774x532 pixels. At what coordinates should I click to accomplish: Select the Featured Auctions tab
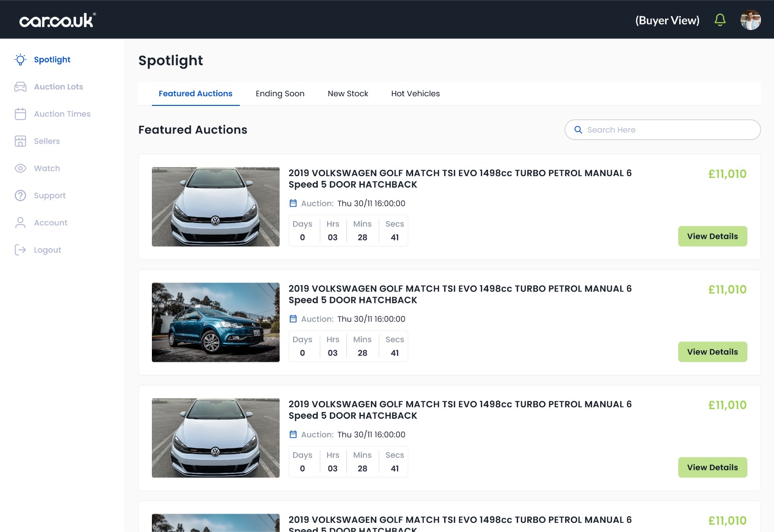coord(195,94)
